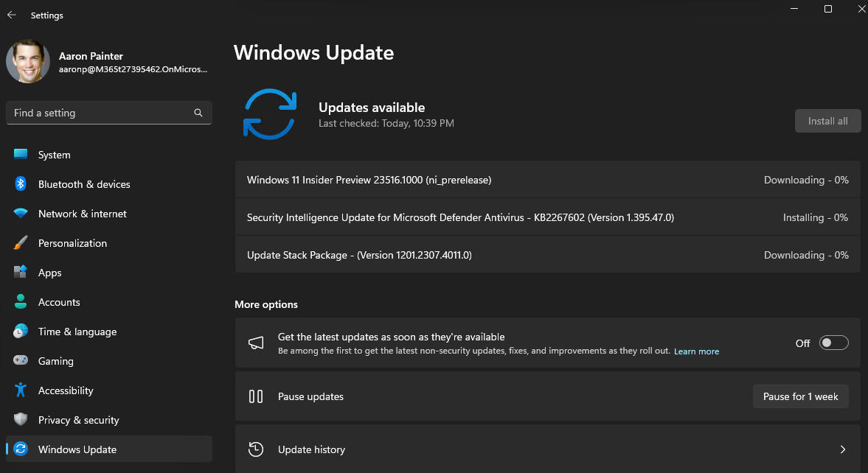Click the megaphone icon for latest updates

[x=256, y=343]
